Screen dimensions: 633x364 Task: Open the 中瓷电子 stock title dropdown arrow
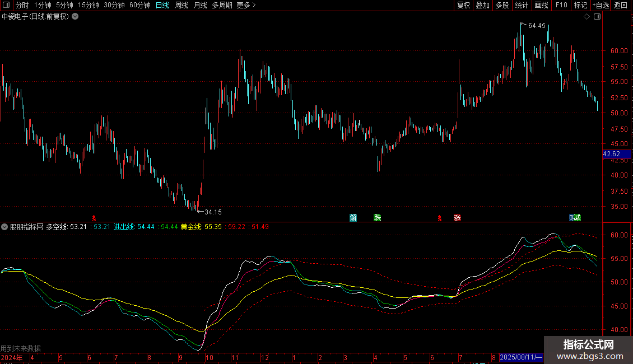click(75, 17)
